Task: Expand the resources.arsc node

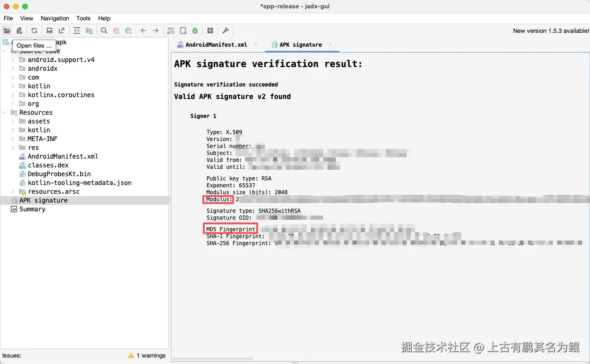Action: [13, 191]
